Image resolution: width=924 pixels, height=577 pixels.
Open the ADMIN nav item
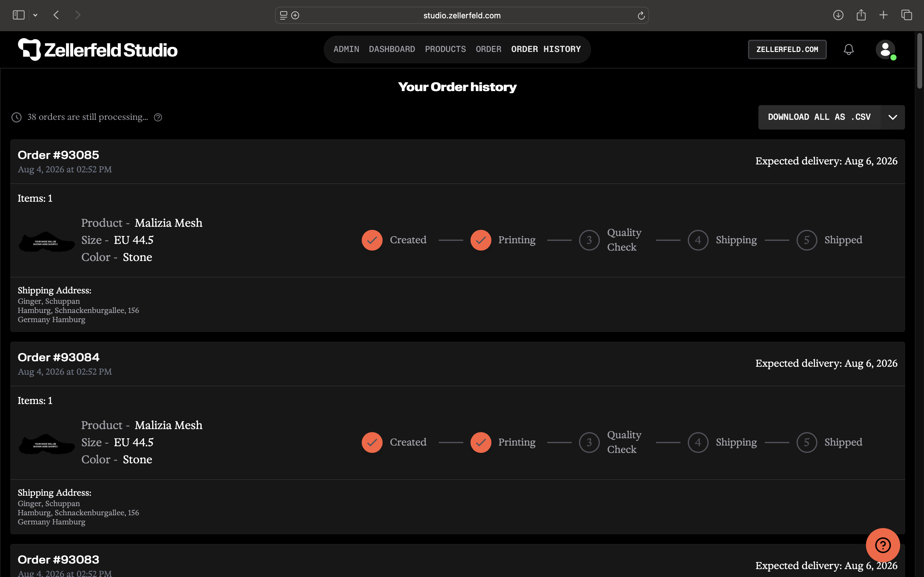point(346,49)
